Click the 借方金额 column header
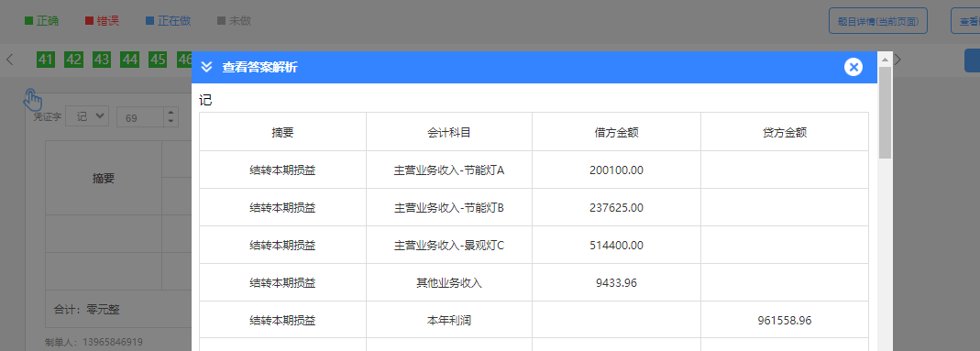This screenshot has width=980, height=351. [x=616, y=132]
